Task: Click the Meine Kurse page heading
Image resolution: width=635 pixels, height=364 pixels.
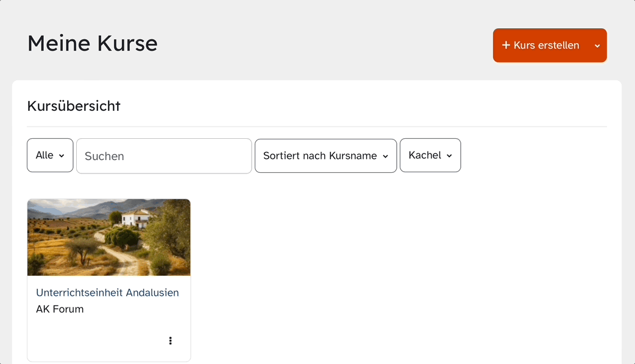Action: (x=93, y=43)
